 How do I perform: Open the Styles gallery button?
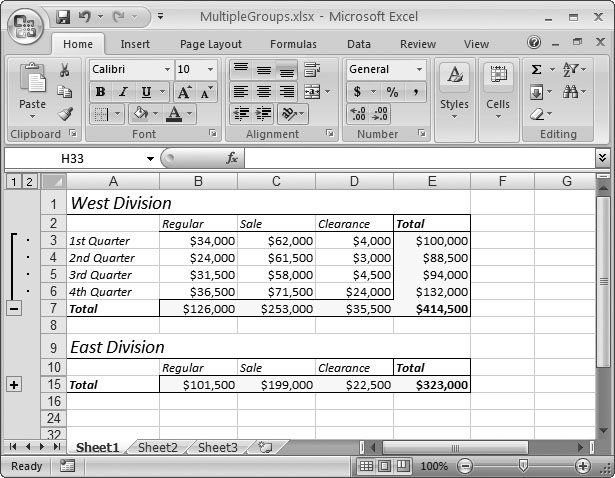pyautogui.click(x=454, y=90)
